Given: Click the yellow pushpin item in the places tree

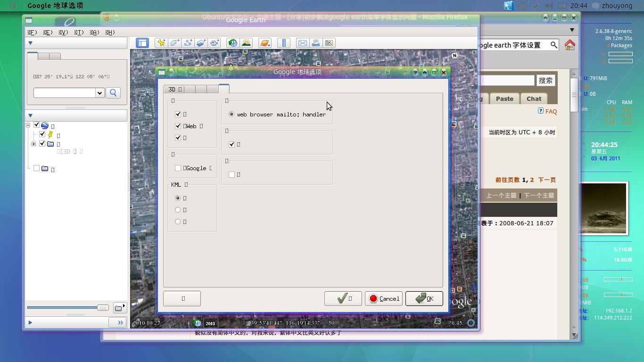Looking at the screenshot, I should (50, 135).
